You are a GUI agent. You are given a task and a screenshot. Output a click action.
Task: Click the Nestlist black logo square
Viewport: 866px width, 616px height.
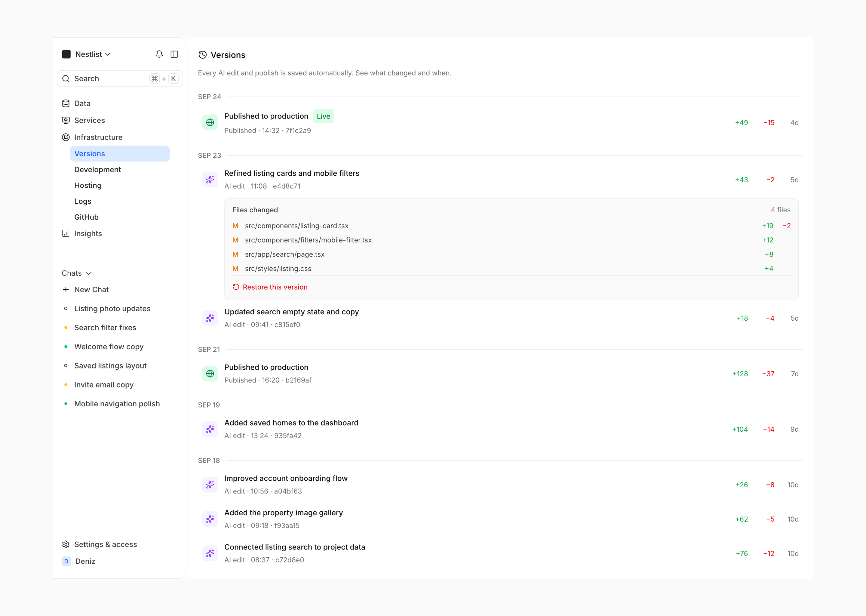coord(66,54)
